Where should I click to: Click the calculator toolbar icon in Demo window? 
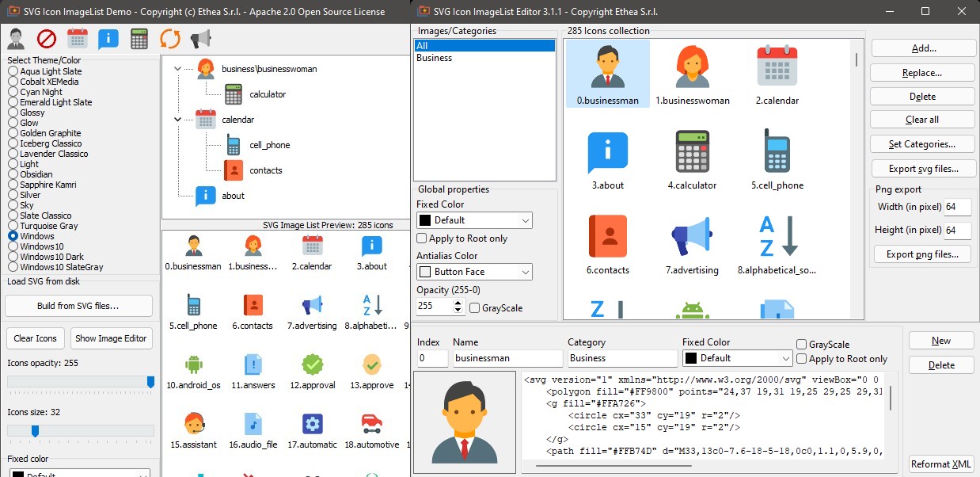[x=139, y=38]
